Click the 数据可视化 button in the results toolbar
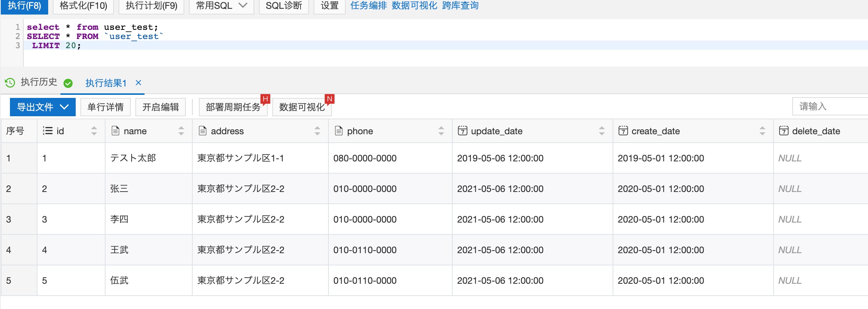 coord(302,107)
